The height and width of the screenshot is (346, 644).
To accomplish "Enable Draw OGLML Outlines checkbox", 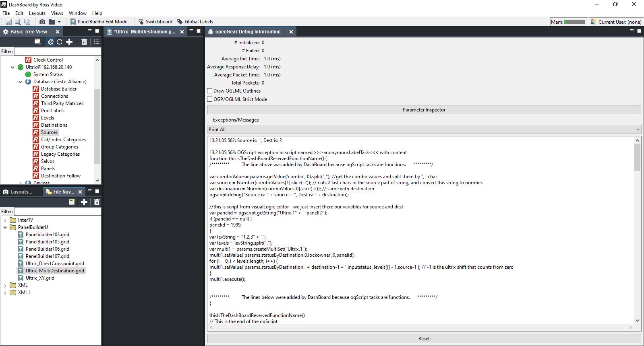I will (x=210, y=91).
